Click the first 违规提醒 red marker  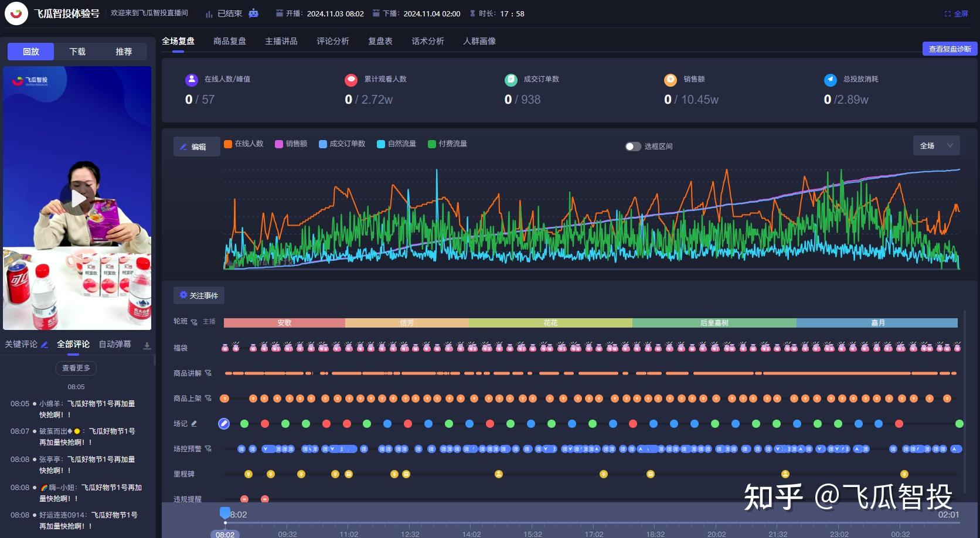(244, 499)
